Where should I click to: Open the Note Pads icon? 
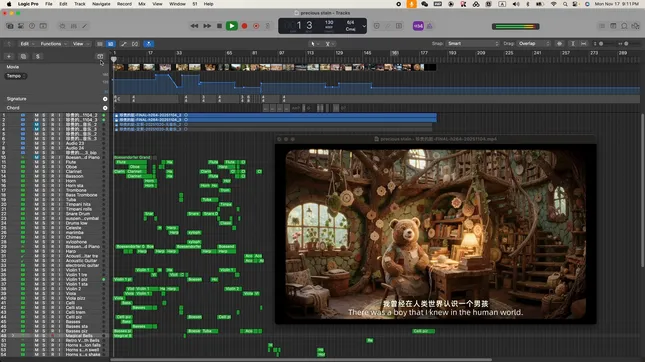(613, 26)
